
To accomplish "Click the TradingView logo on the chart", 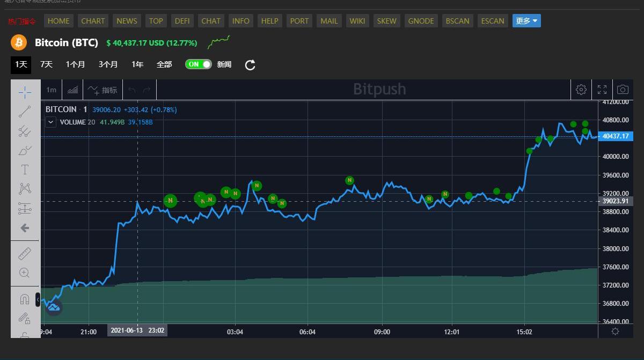I will click(54, 307).
